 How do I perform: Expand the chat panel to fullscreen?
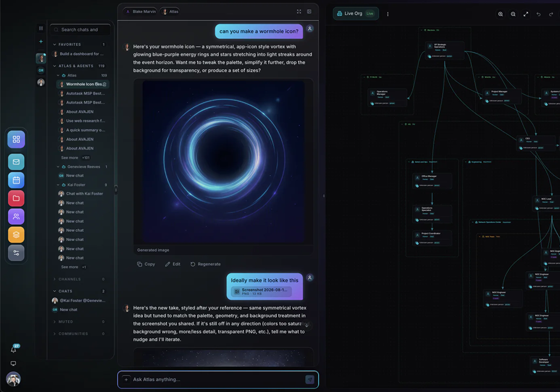[x=299, y=11]
